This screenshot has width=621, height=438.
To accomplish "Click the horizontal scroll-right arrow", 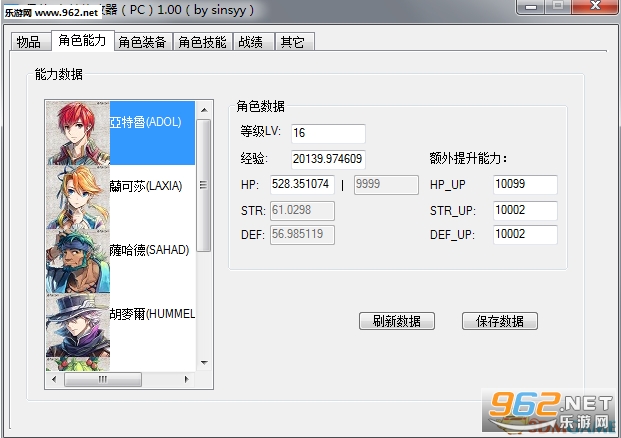I will pos(187,380).
